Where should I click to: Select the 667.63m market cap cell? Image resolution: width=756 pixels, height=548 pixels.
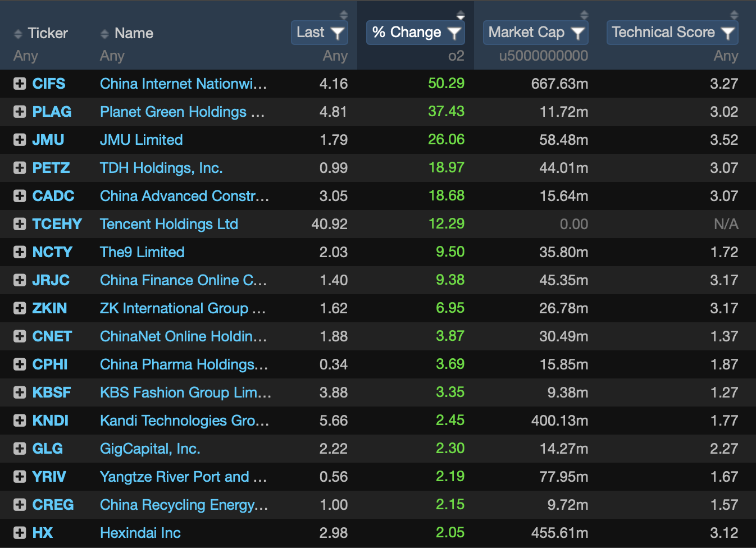(560, 84)
